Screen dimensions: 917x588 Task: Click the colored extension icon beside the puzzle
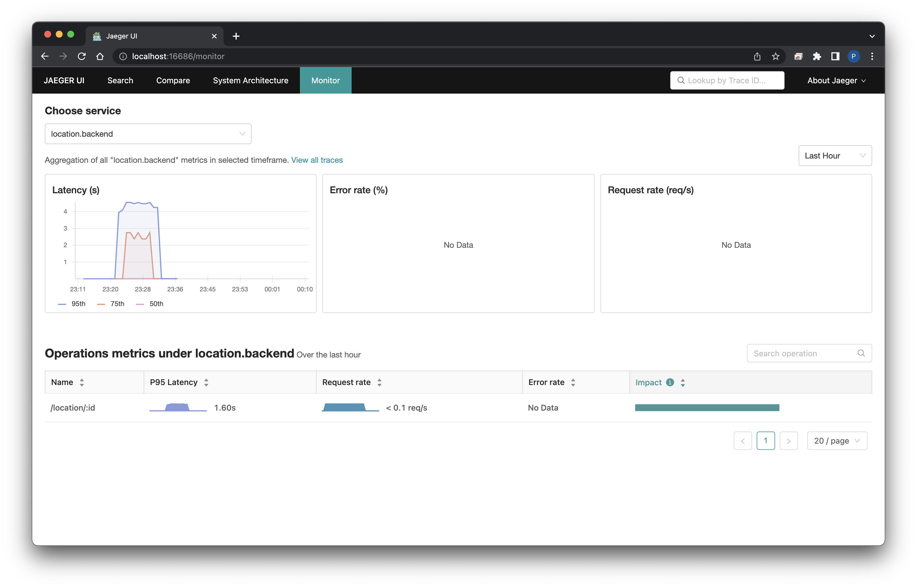tap(798, 56)
